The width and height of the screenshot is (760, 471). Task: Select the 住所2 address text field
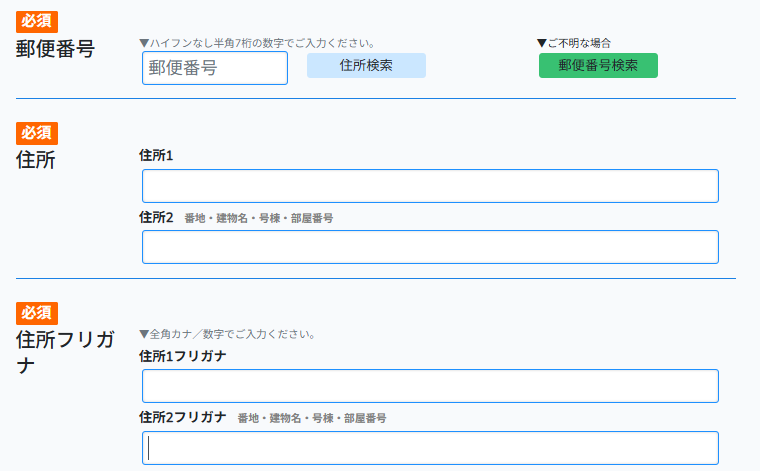coord(430,247)
